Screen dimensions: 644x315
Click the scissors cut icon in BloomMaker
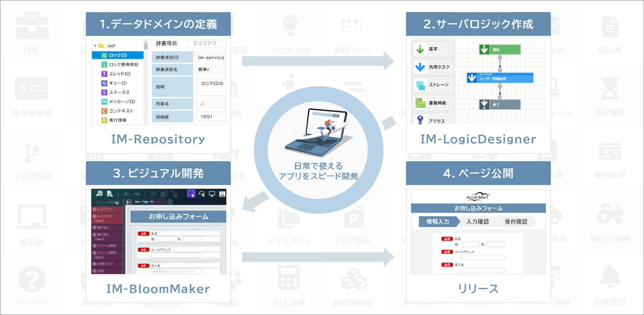coord(153,194)
